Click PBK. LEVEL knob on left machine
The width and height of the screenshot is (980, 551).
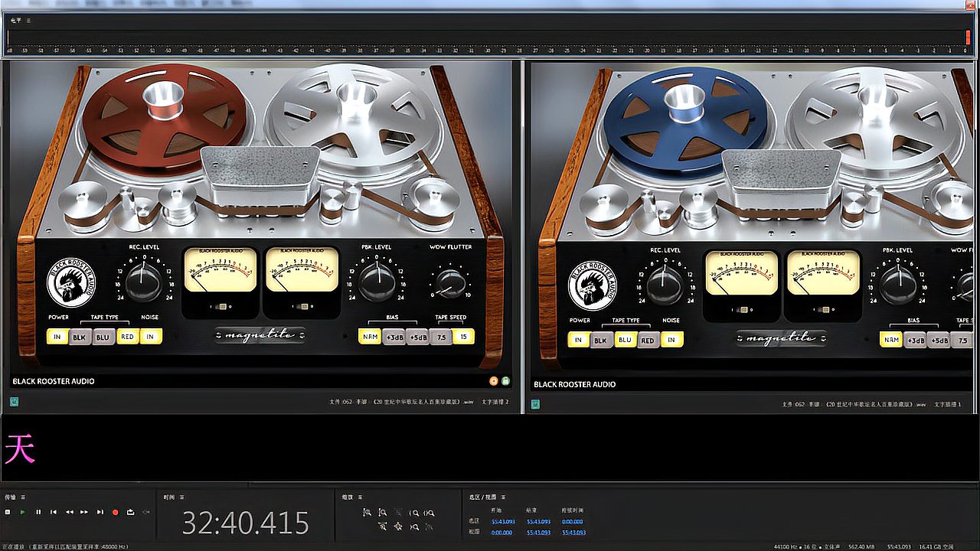click(376, 283)
